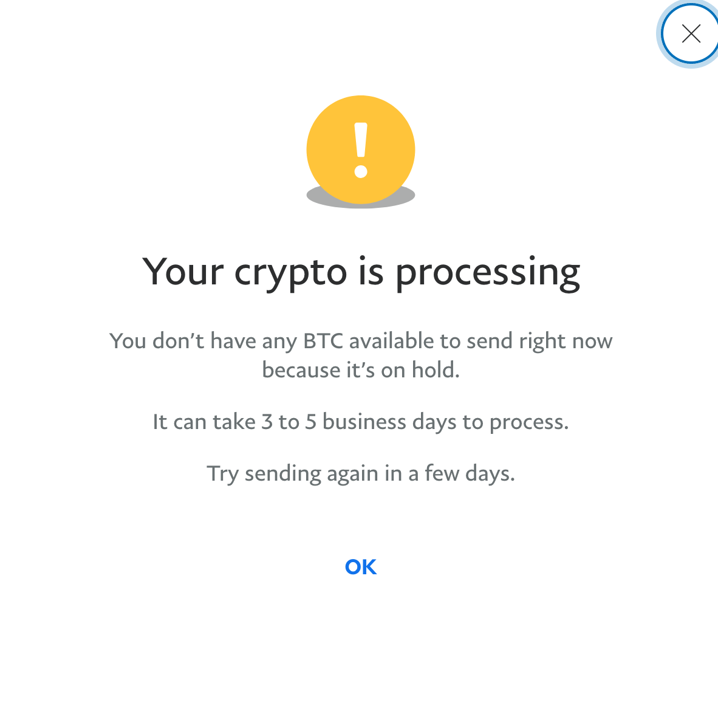718x728 pixels.
Task: Click the words "to process."
Action: (515, 423)
